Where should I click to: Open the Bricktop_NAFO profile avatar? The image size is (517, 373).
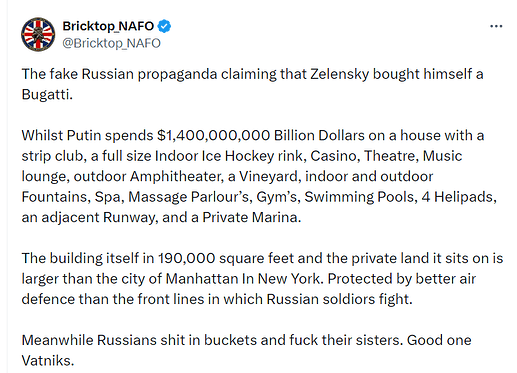(x=38, y=34)
